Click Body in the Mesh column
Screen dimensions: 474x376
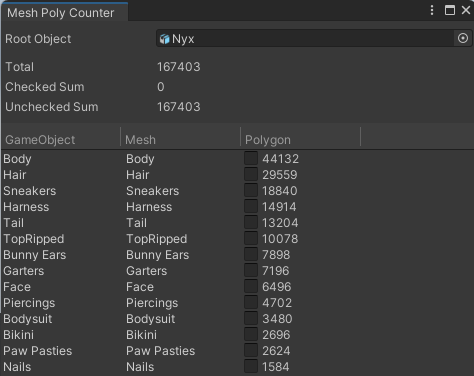pos(140,159)
